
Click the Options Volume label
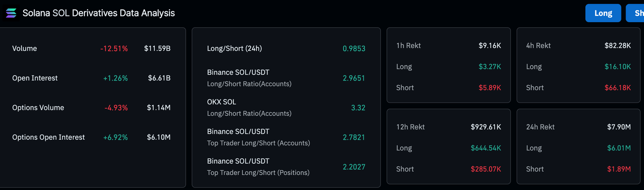tap(38, 108)
